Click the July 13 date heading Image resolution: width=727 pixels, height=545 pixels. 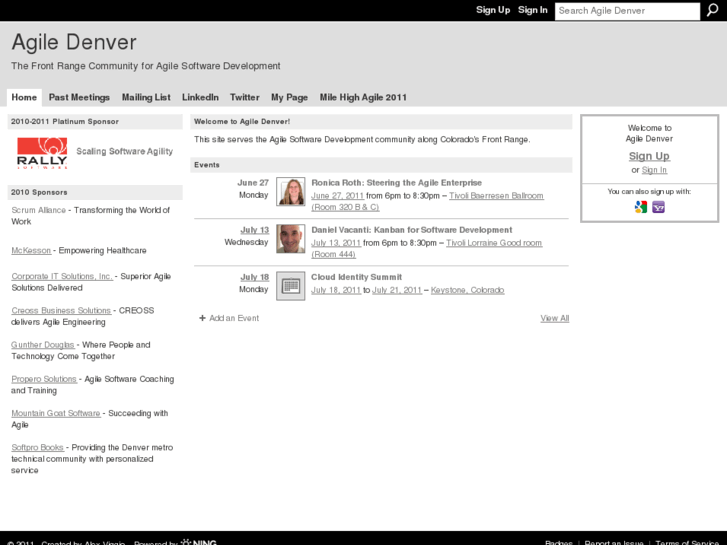point(255,230)
